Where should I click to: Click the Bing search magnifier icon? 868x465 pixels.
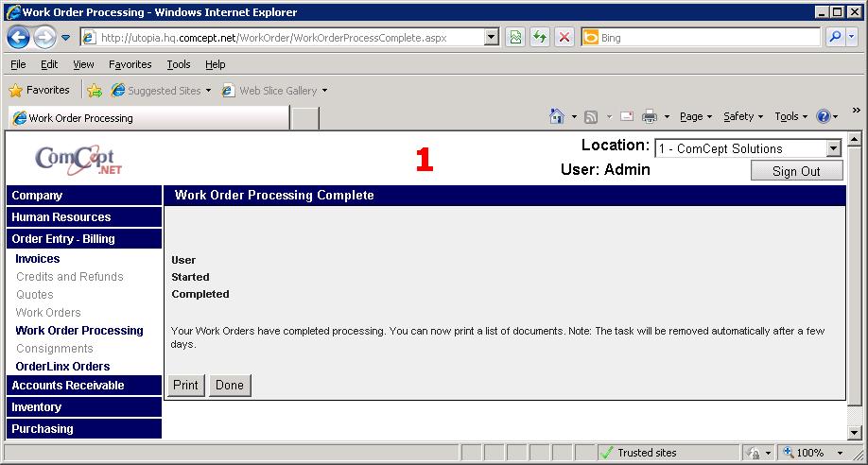point(835,38)
